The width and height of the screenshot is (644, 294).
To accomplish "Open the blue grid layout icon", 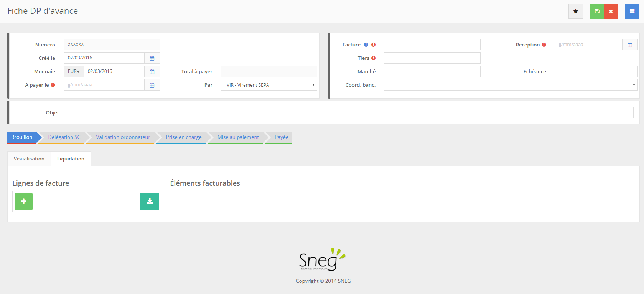I will coord(632,12).
